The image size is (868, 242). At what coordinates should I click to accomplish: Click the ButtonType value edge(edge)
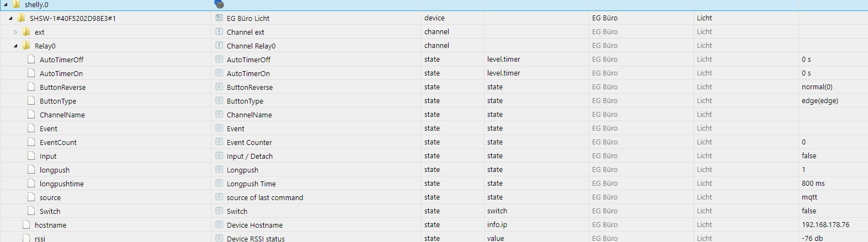[819, 101]
